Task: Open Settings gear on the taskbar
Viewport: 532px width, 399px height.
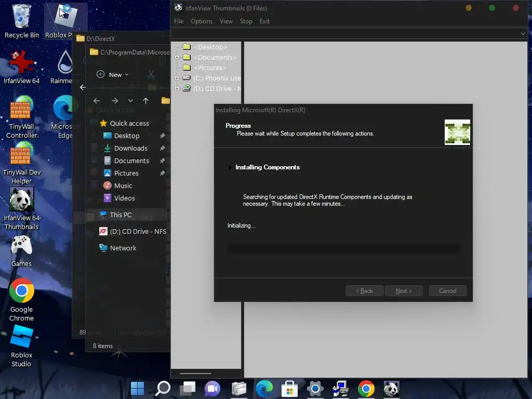Action: [x=315, y=388]
